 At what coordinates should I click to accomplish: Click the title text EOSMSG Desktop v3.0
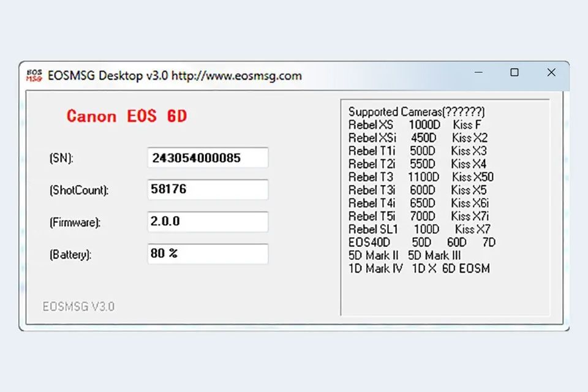point(108,76)
